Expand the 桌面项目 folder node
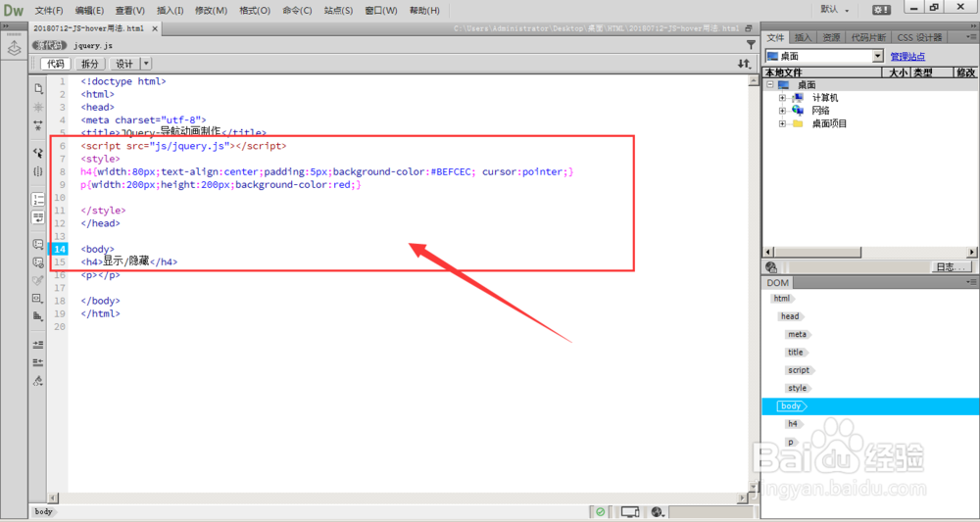The width and height of the screenshot is (980, 522). (x=782, y=123)
